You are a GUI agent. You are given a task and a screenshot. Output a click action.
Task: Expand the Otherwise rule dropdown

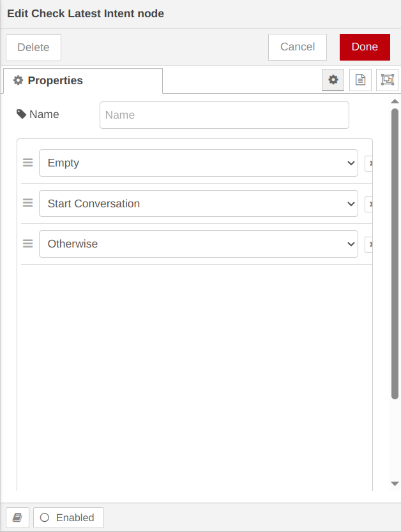[198, 244]
